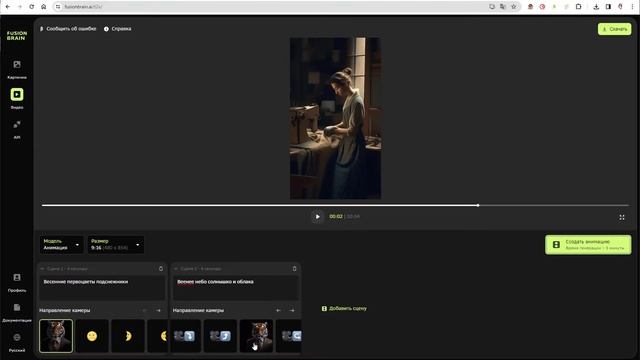The image size is (640, 360).
Task: Click the browser back arrow
Action: coord(7,7)
